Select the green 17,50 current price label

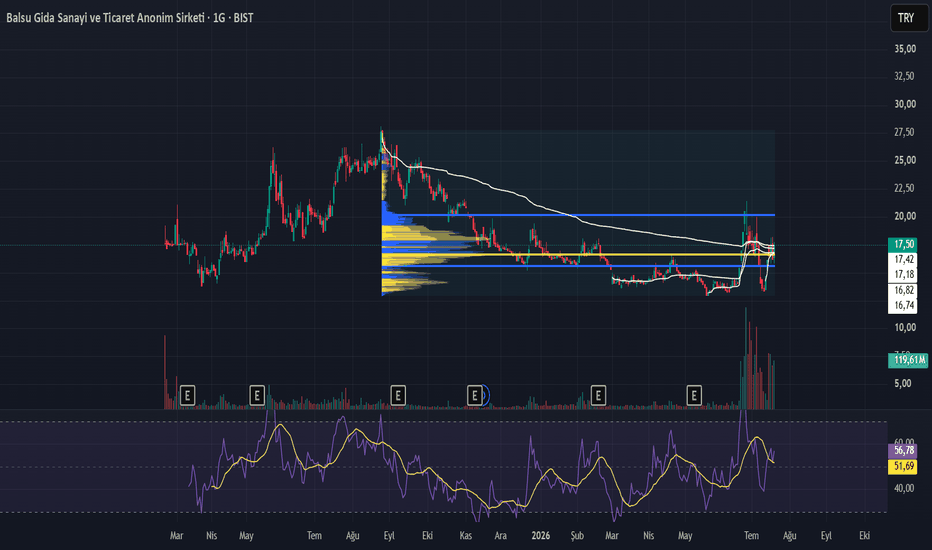click(x=903, y=244)
